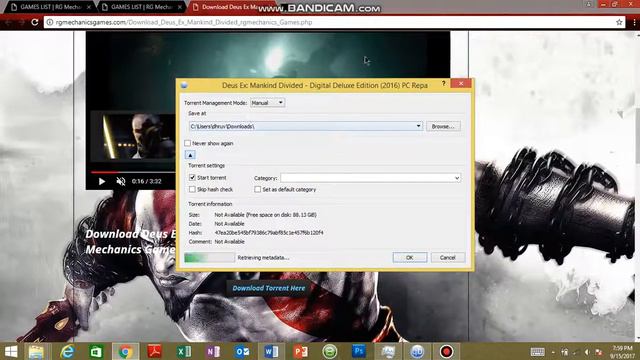The height and width of the screenshot is (360, 640).
Task: Click the Download Torrent Here link
Action: (x=269, y=288)
